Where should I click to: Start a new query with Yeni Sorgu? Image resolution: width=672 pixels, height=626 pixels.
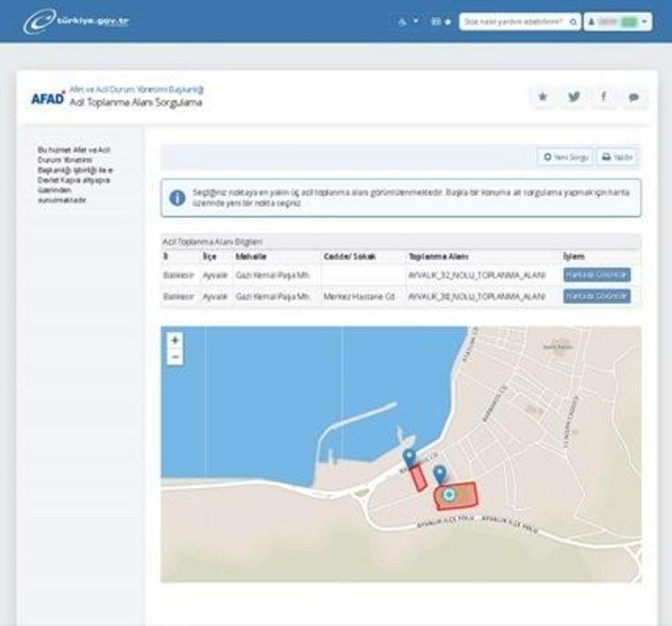(565, 157)
